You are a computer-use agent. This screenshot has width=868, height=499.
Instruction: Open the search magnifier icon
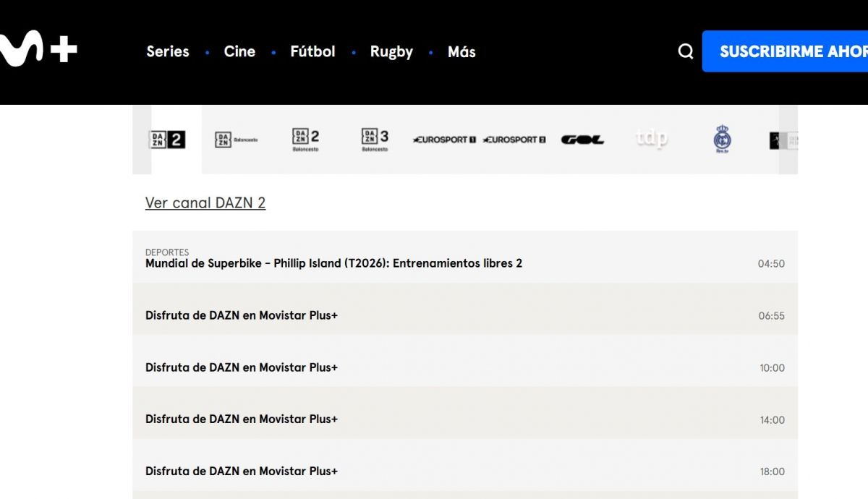(x=685, y=51)
